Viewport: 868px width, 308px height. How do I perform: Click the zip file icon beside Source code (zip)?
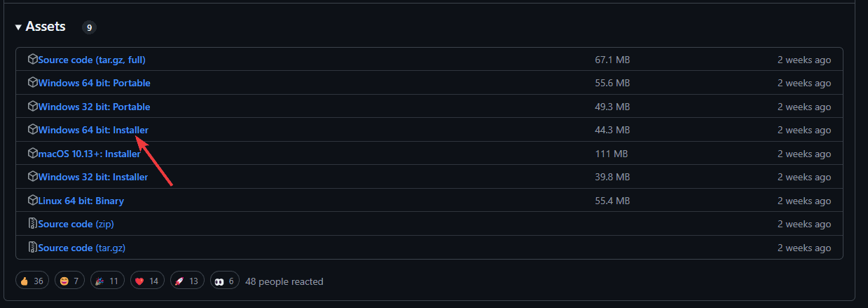(32, 224)
